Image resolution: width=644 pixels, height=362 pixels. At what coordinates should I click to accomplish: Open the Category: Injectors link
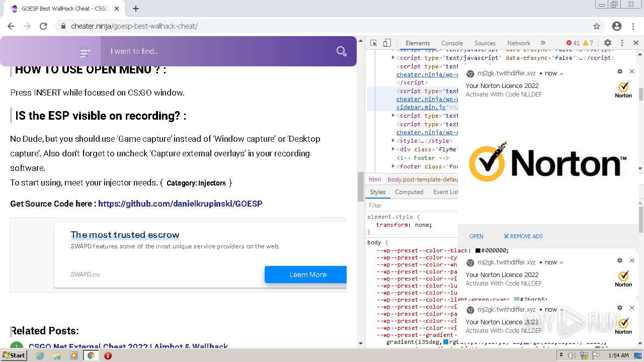click(196, 183)
